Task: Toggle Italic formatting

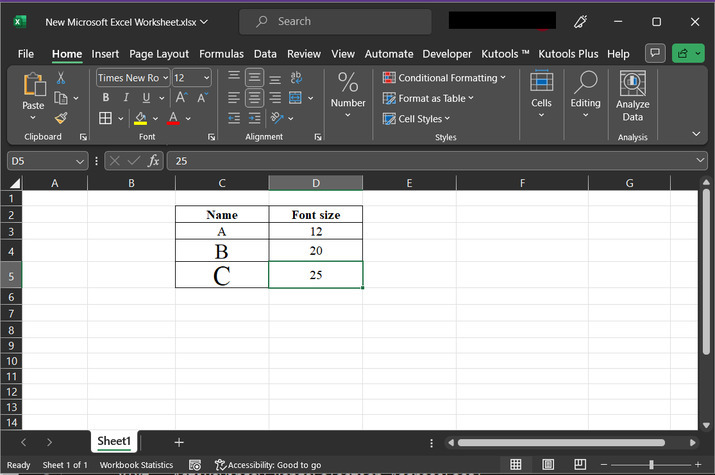Action: tap(126, 98)
